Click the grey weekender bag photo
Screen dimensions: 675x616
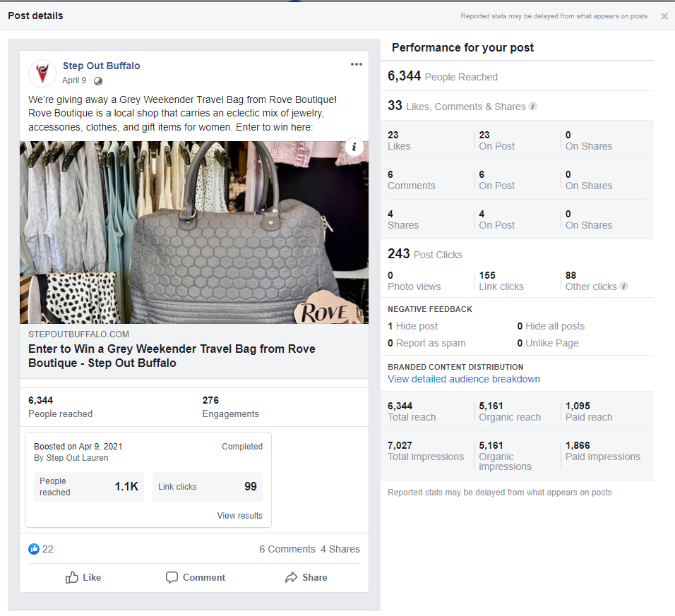coord(194,232)
